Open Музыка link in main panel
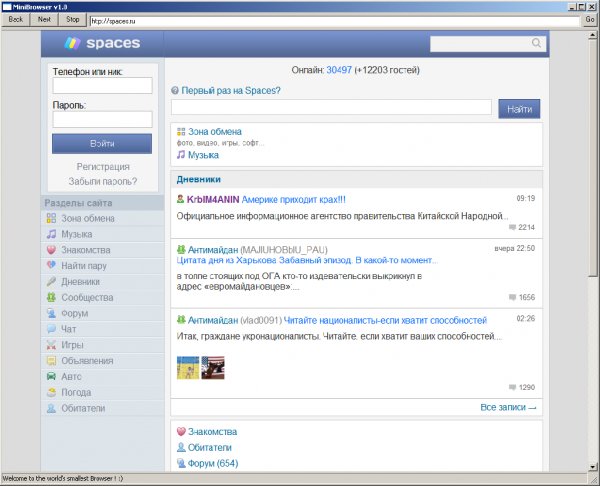This screenshot has width=600, height=486. coord(203,155)
